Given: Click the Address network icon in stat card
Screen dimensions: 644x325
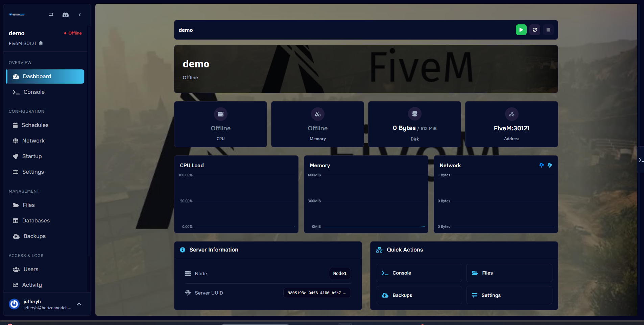Looking at the screenshot, I should coord(512,114).
